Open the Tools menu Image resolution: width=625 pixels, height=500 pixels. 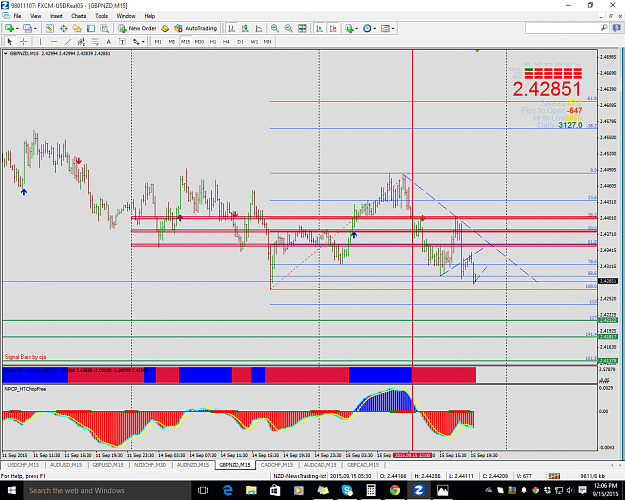[x=101, y=16]
